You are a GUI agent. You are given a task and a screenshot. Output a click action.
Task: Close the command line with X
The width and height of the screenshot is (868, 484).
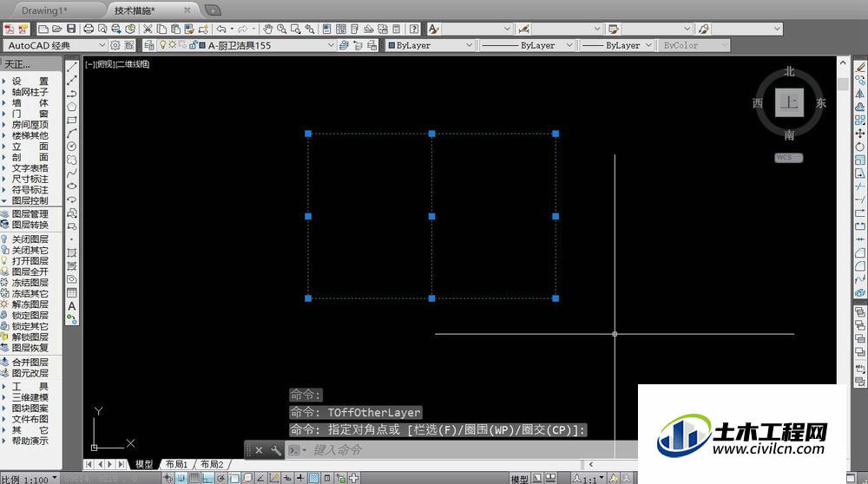[x=259, y=450]
